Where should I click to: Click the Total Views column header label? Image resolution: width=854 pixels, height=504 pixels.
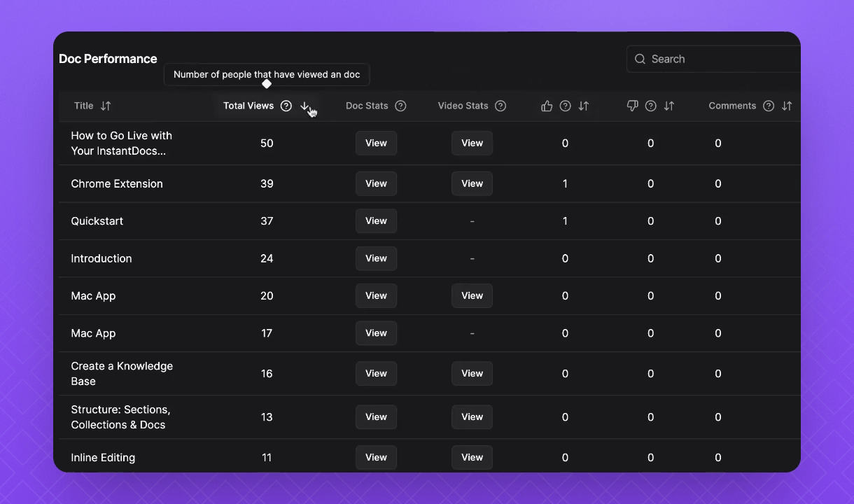[x=248, y=106]
